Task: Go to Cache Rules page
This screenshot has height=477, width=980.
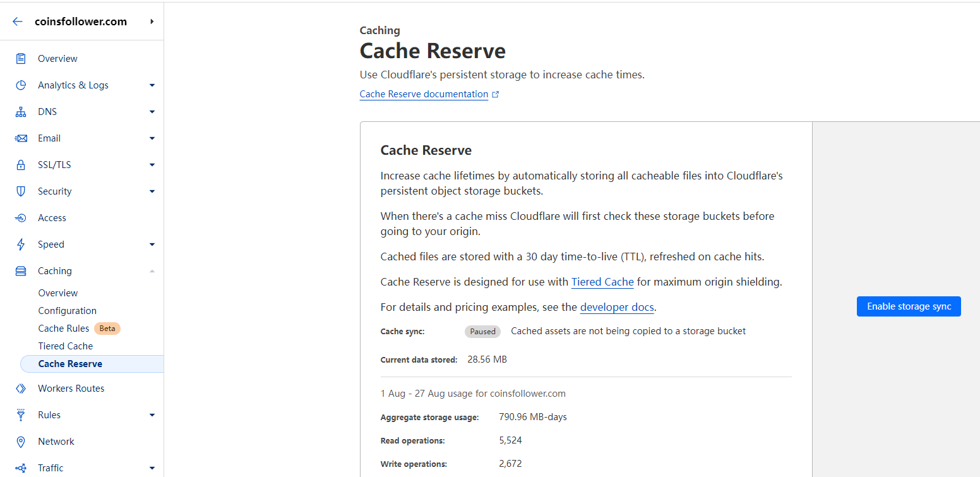Action: click(x=64, y=329)
